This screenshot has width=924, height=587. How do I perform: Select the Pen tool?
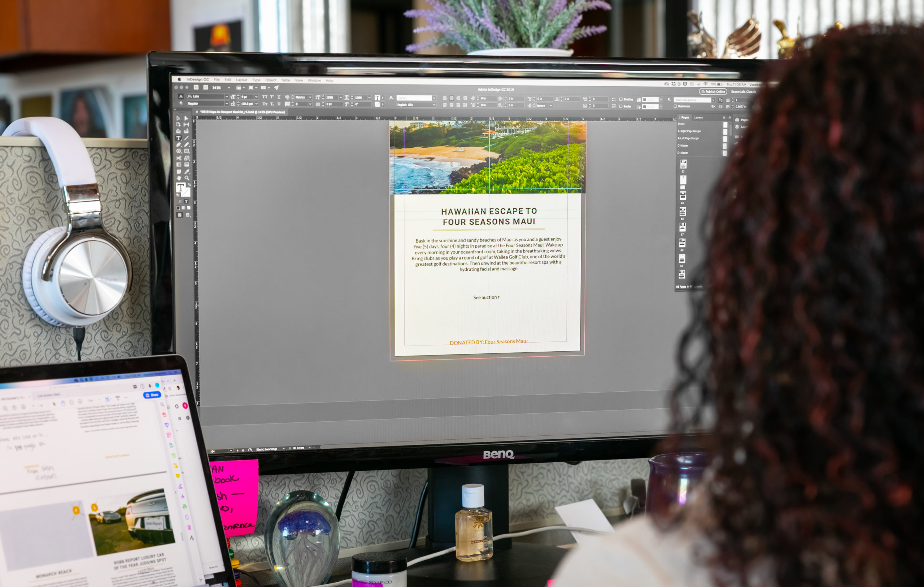click(x=178, y=145)
